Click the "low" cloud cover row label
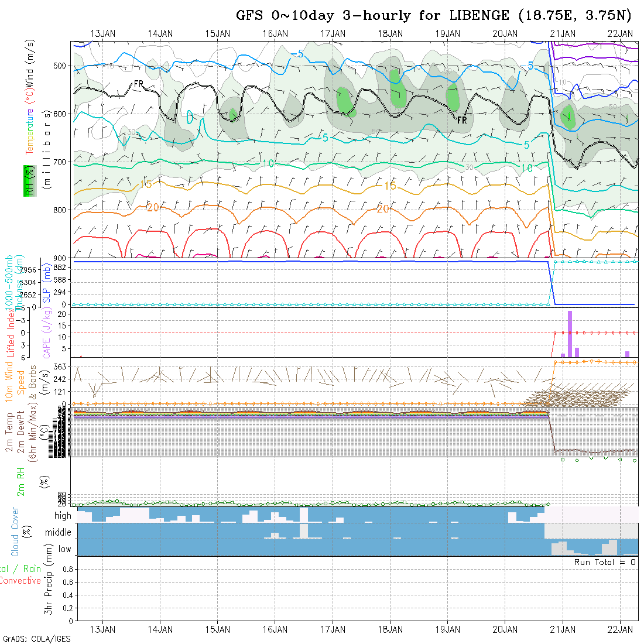644x644 pixels. (x=64, y=549)
